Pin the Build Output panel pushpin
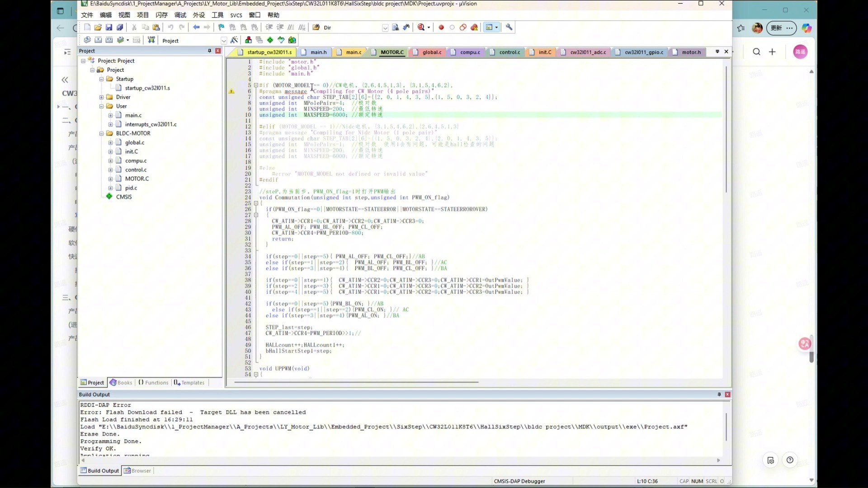 tap(719, 394)
